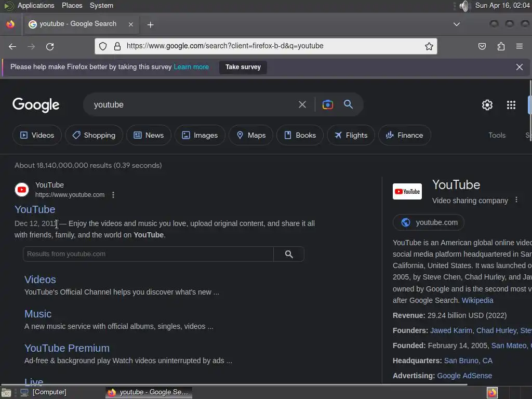Open the YouTube Premium sitelink
532x399 pixels.
[67, 348]
